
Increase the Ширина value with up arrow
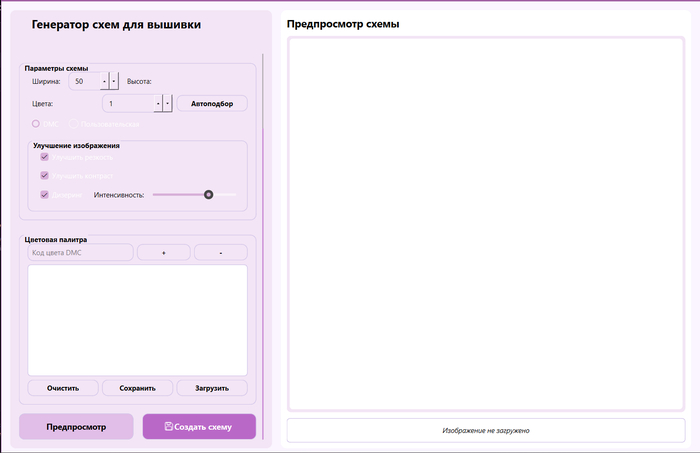pos(104,81)
